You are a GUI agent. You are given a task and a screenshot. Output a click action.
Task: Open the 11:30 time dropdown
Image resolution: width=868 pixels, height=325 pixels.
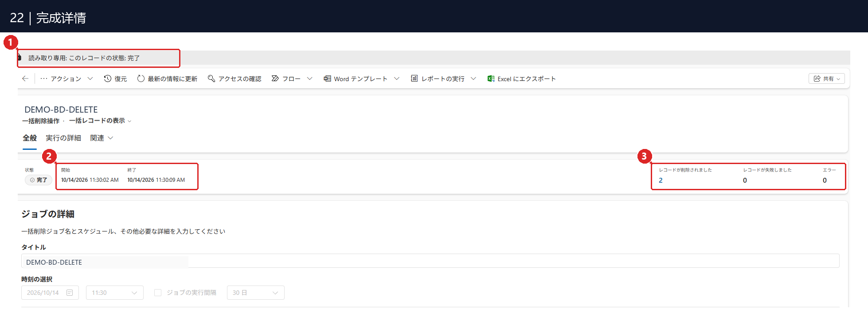[x=115, y=293]
